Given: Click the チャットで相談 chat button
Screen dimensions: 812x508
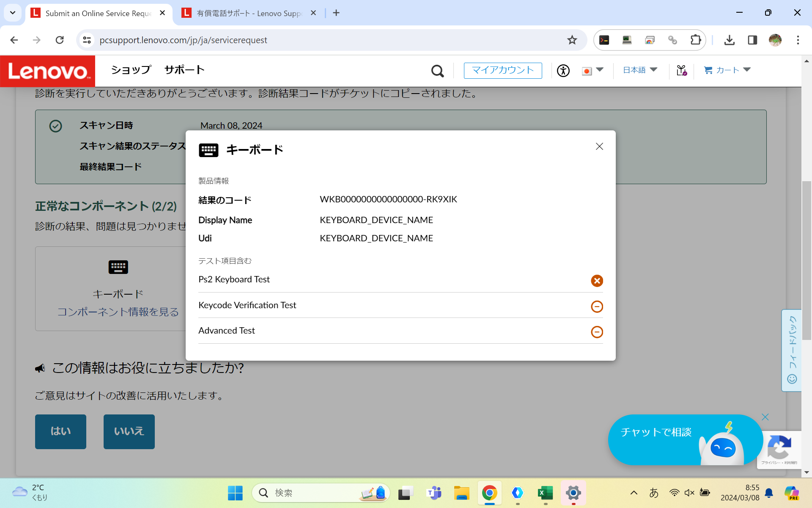Looking at the screenshot, I should tap(685, 439).
